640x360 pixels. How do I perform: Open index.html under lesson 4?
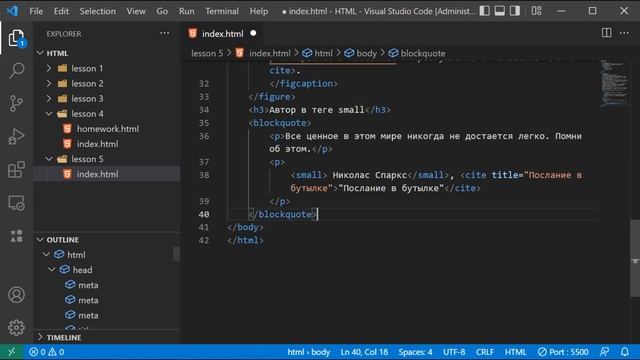click(98, 144)
